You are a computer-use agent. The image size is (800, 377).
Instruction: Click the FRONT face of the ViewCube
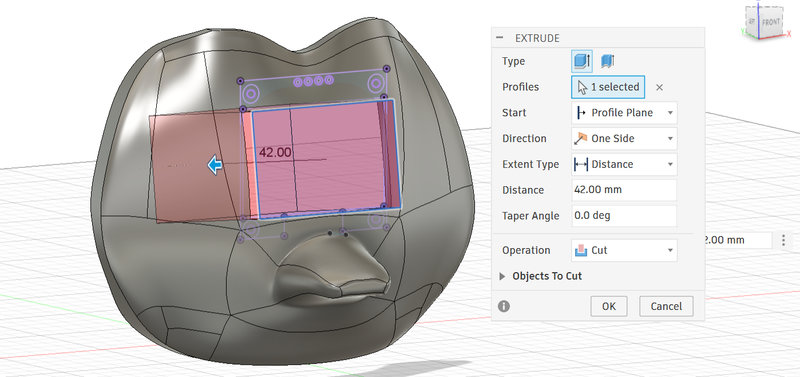(x=771, y=23)
